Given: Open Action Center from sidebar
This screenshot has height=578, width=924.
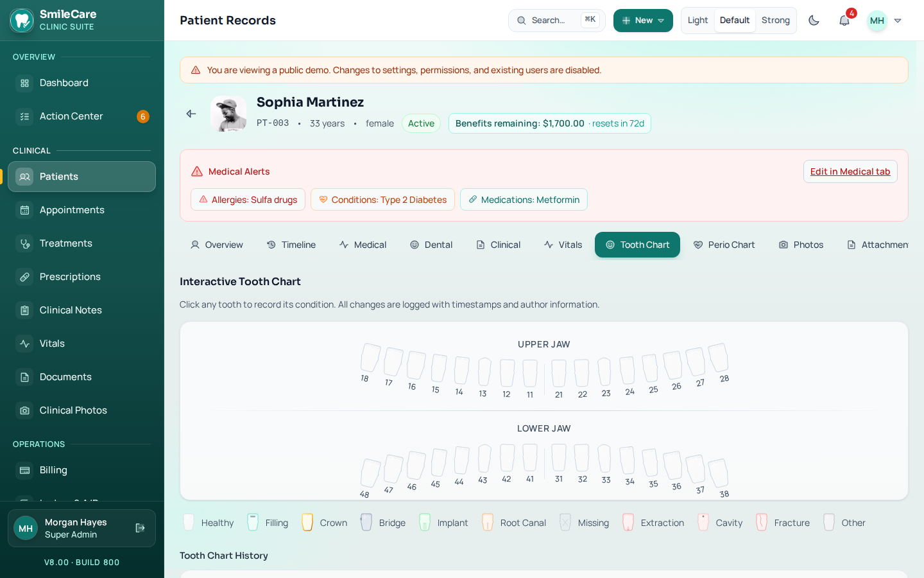Looking at the screenshot, I should 81,116.
